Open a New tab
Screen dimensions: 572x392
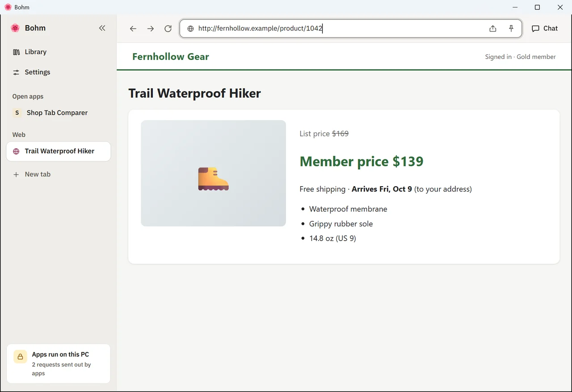59,174
